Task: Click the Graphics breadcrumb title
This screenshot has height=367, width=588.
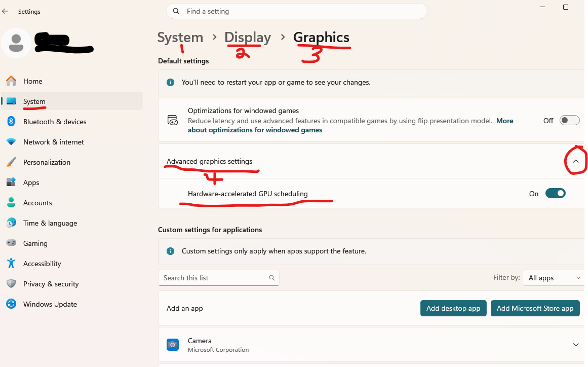Action: click(x=321, y=37)
